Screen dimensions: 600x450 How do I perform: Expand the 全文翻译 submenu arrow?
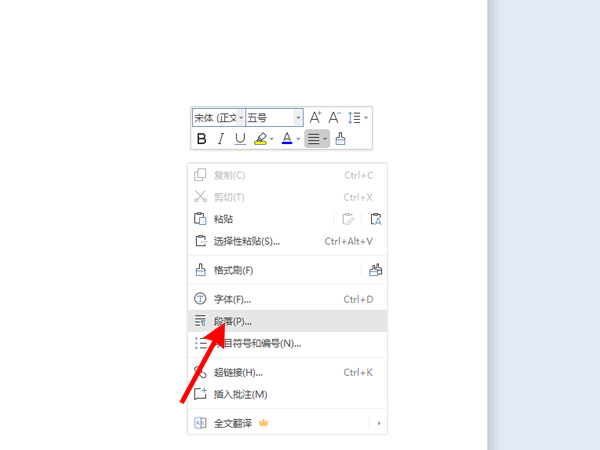[379, 423]
